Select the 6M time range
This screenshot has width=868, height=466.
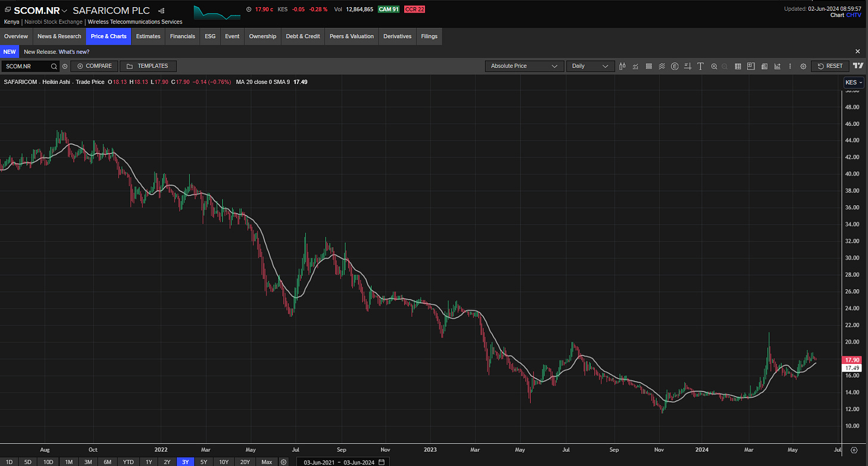[107, 462]
